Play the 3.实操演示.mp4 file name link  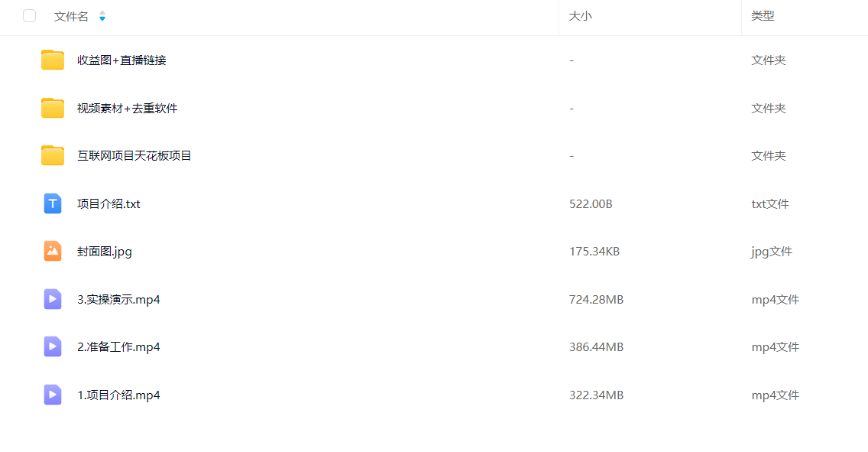[118, 300]
